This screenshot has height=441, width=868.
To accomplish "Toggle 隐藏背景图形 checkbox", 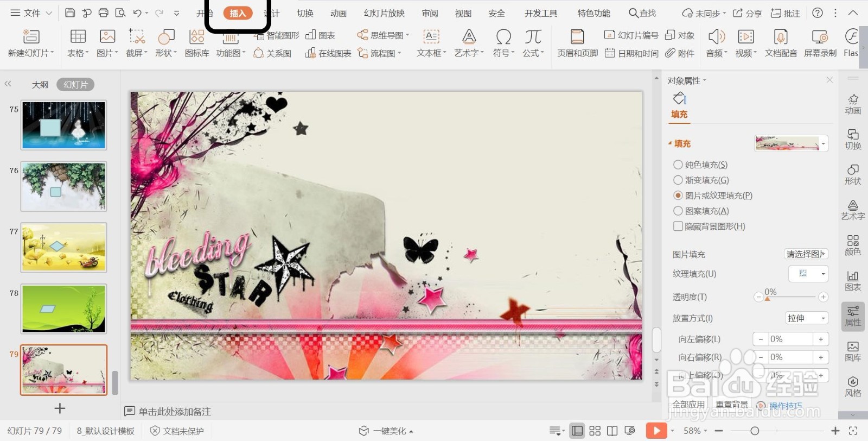I will (x=678, y=226).
